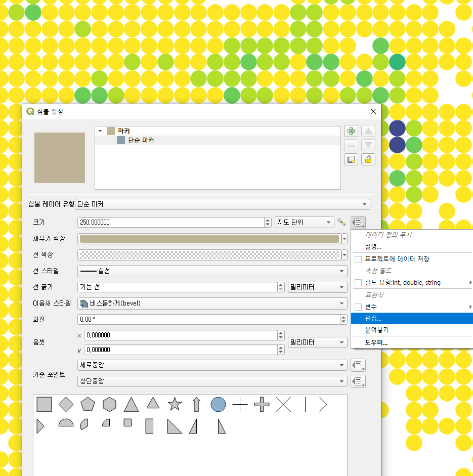Image resolution: width=473 pixels, height=476 pixels.
Task: Click the data-defined override button for size
Action: coord(358,223)
